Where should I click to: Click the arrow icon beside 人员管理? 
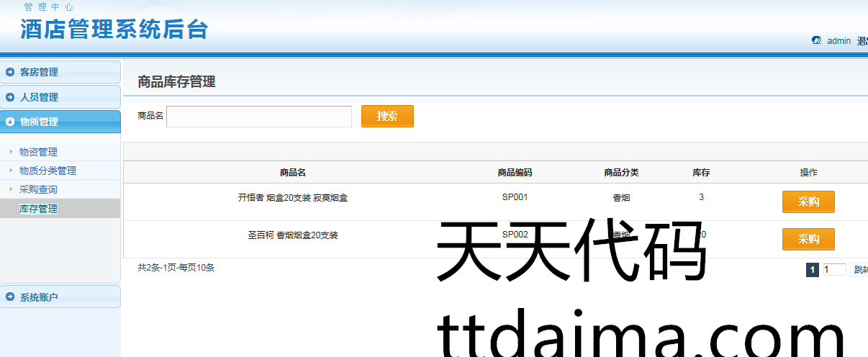(x=10, y=97)
